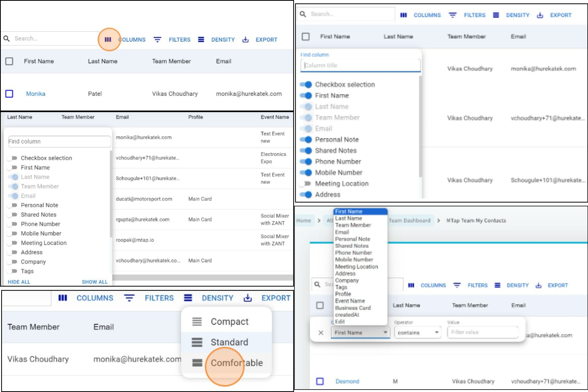Click the Compact density row icon
The image size is (588, 392).
pos(197,321)
